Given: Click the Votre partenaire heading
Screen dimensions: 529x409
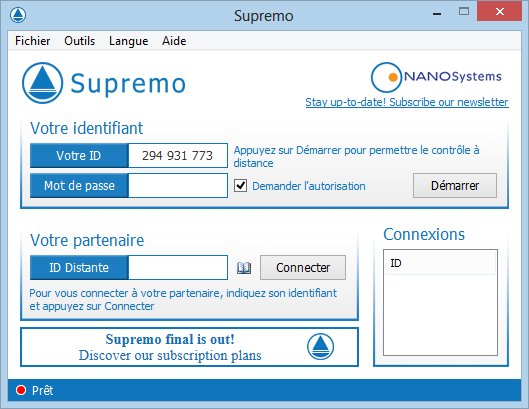Looking at the screenshot, I should (x=87, y=240).
